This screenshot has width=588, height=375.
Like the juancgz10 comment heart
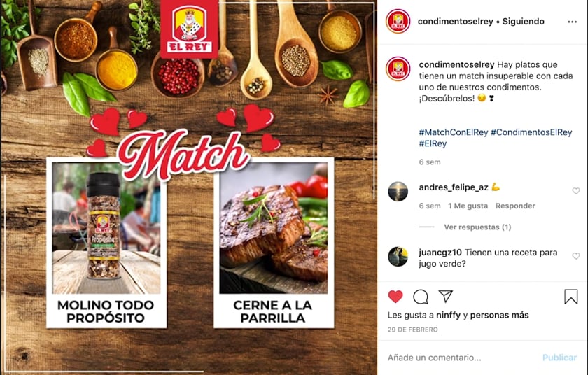pos(576,256)
